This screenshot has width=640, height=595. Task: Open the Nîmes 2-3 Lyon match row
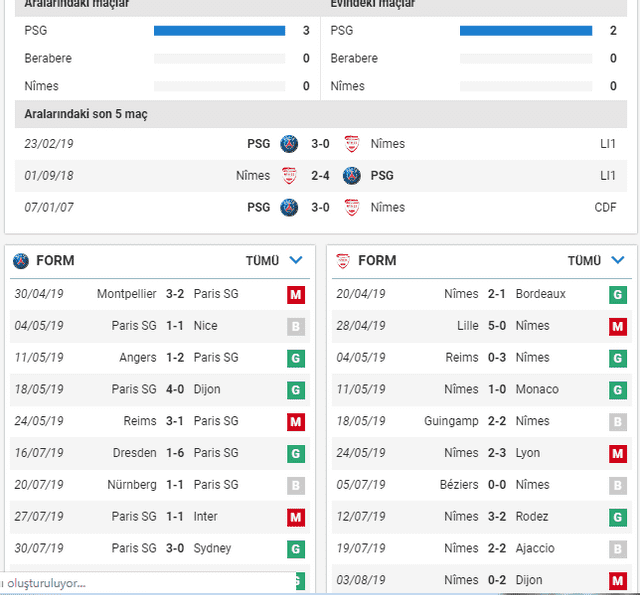(x=482, y=453)
